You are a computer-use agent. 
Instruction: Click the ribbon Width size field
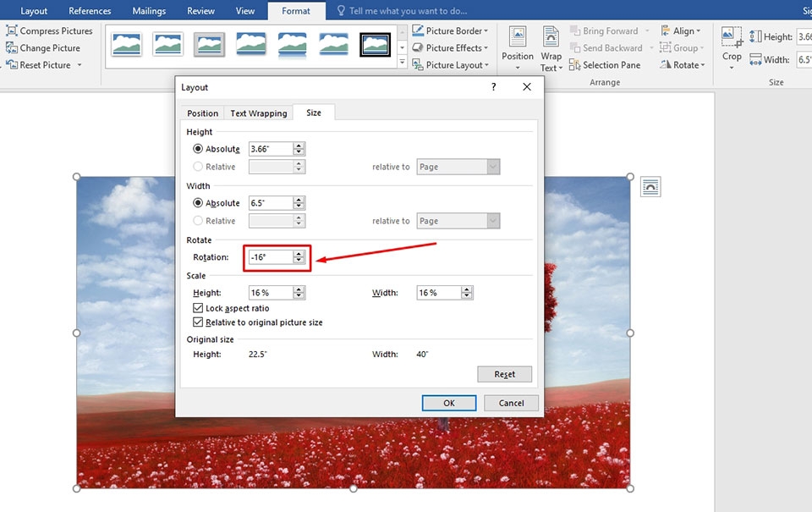click(804, 59)
